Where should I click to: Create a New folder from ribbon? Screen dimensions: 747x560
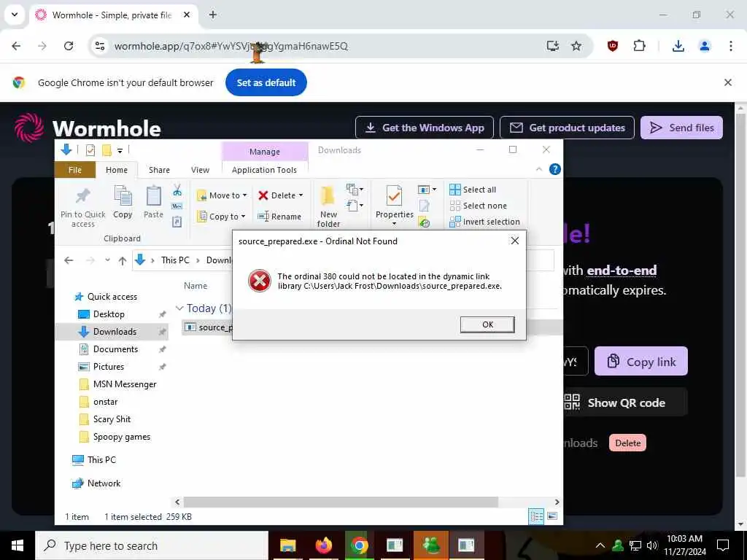coord(328,206)
